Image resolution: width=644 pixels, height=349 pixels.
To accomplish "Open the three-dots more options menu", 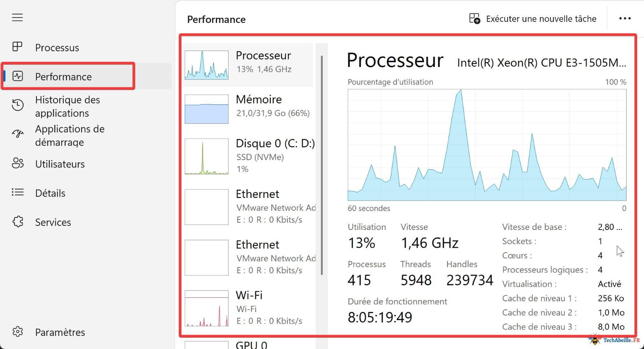I will (625, 19).
